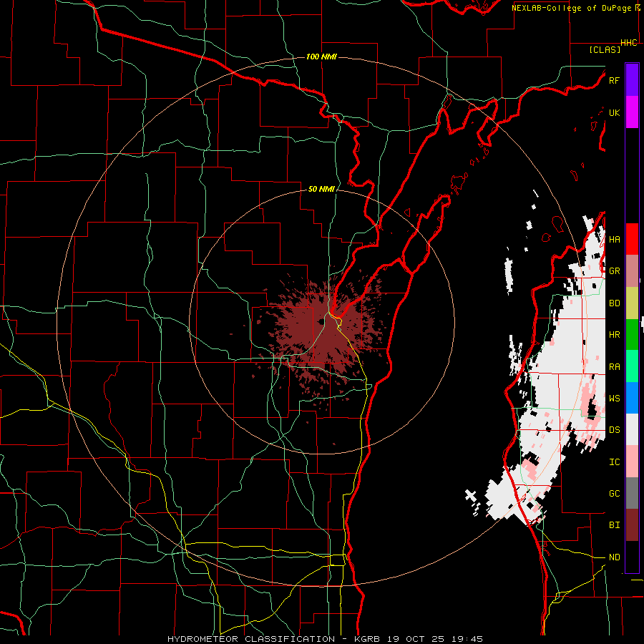Select the red HA legend color block
Image resolution: width=644 pixels, height=644 pixels.
[632, 239]
